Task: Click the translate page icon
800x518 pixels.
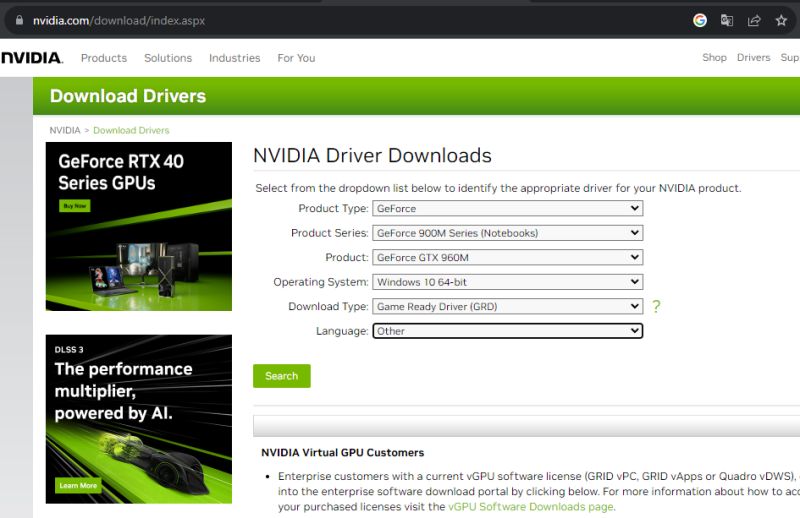Action: pyautogui.click(x=727, y=20)
